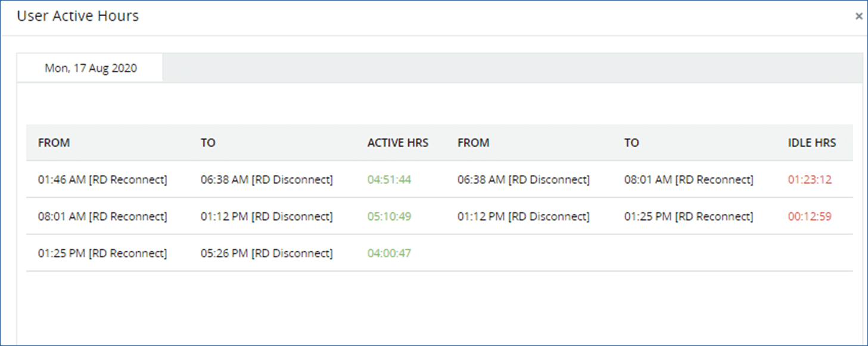Select the active duration 04:00:47
Image resolution: width=868 pixels, height=346 pixels.
(x=389, y=254)
